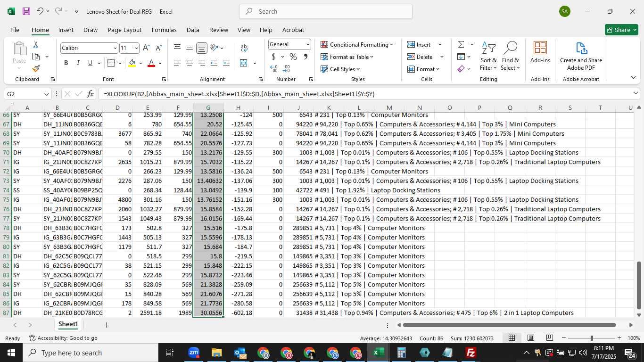
Task: Open the Name Box dropdown arrow
Action: [x=46, y=94]
